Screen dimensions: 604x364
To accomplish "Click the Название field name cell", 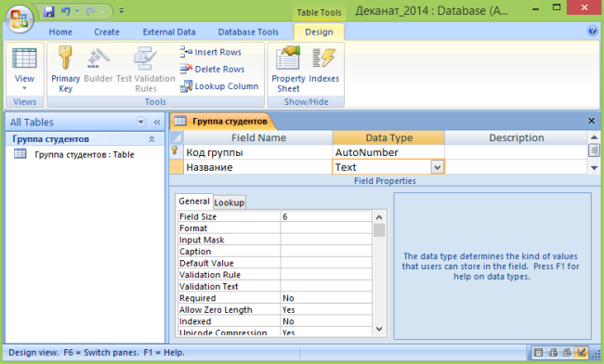I will [257, 167].
